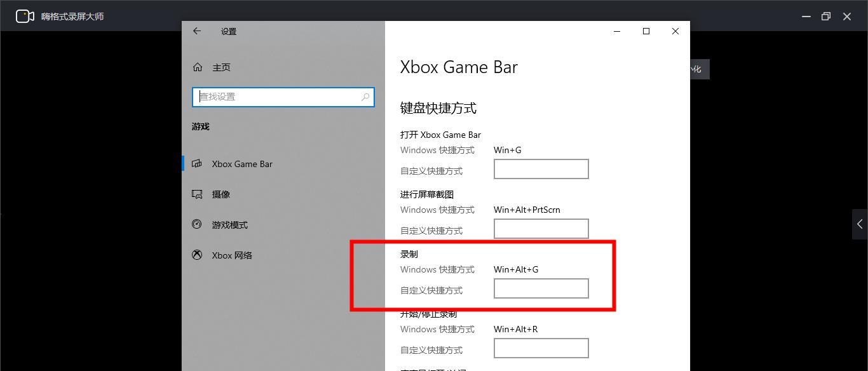Click the 嗨格式录屏大师 title text

coord(72,17)
